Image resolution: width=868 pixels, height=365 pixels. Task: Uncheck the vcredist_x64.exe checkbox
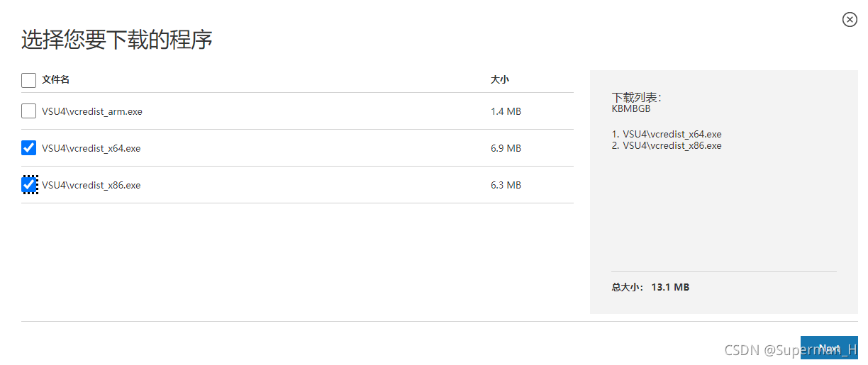28,148
